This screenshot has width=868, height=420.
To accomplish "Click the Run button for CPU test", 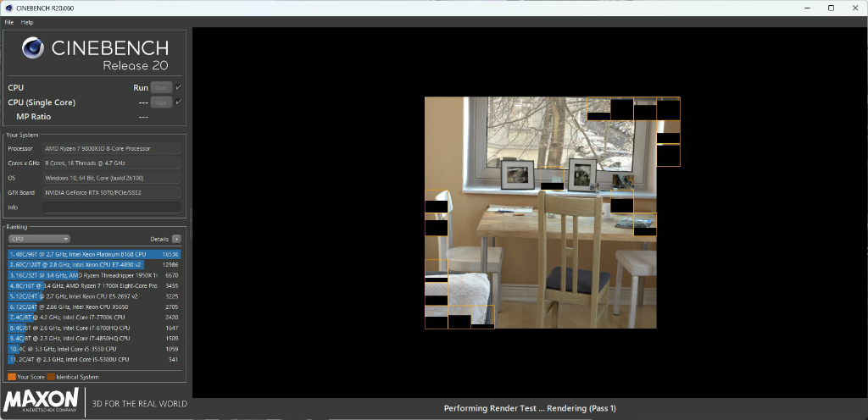I will point(161,87).
